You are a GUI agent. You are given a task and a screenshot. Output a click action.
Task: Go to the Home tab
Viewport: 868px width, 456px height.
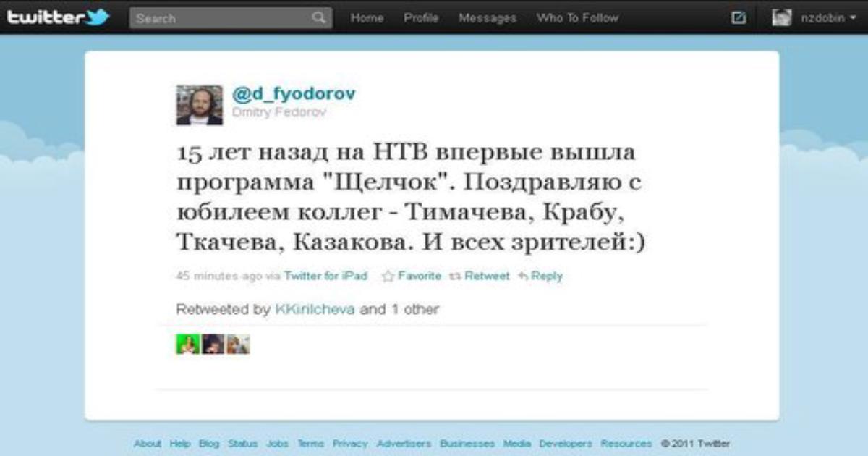[367, 18]
